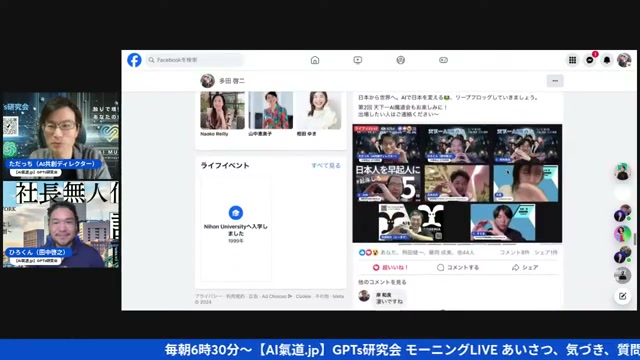Open the Gaming tab in the top bar

click(x=443, y=60)
